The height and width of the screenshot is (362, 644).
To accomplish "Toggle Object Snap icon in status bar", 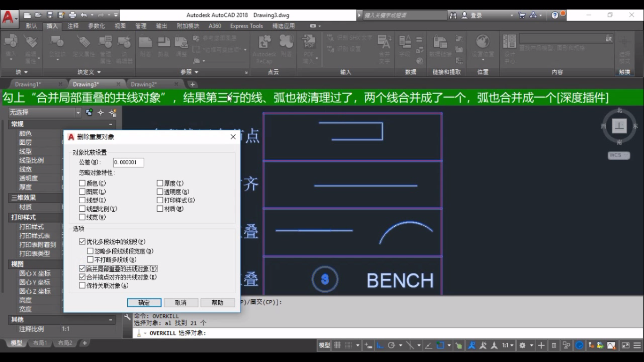I will click(440, 346).
